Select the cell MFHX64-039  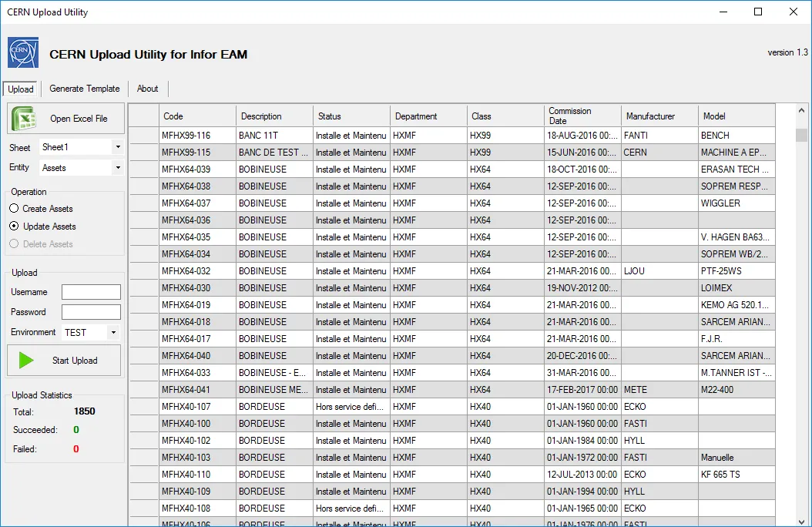coord(197,170)
